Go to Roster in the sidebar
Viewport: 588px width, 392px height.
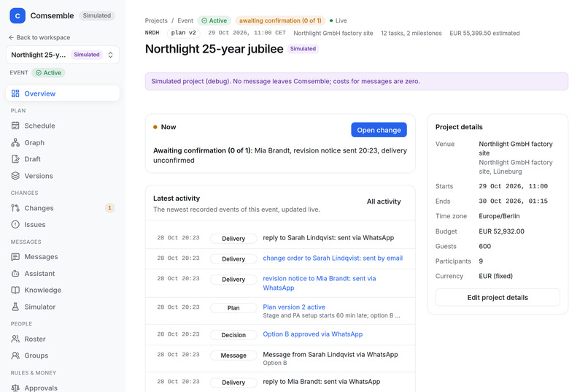click(63, 339)
